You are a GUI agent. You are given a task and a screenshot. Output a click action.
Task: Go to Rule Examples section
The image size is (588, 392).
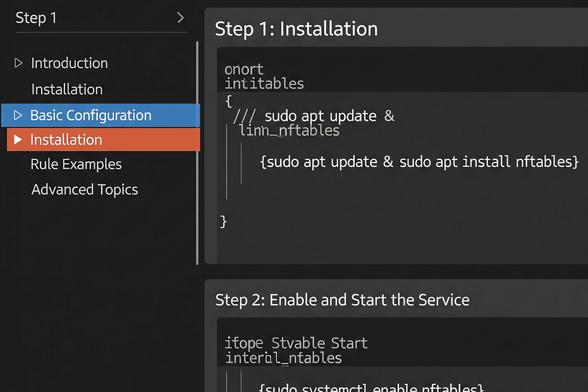click(76, 164)
